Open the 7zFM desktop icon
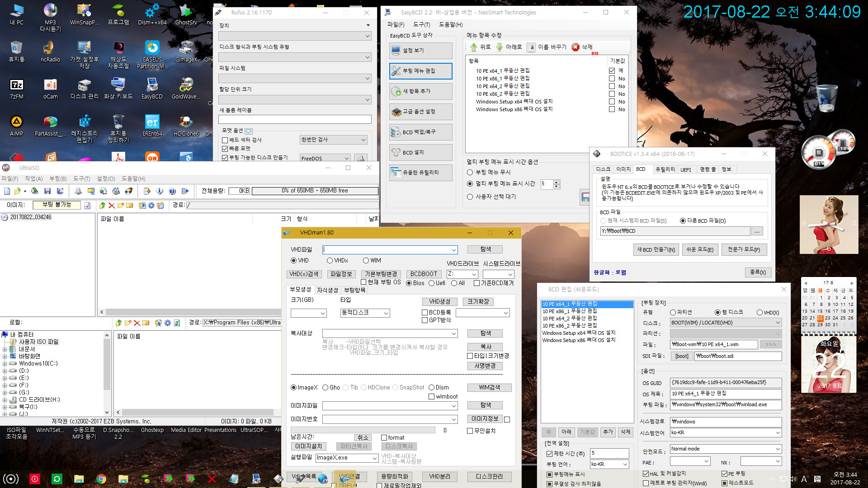This screenshot has width=868, height=488. (x=17, y=89)
